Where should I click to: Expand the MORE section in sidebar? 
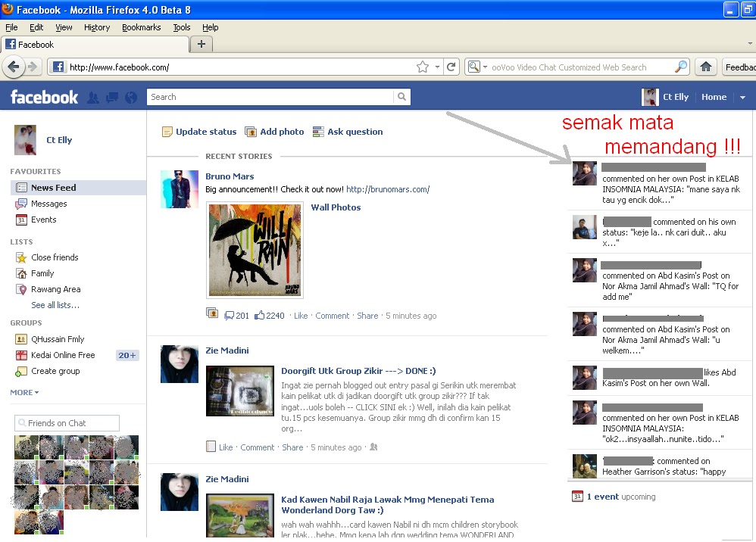(x=24, y=393)
